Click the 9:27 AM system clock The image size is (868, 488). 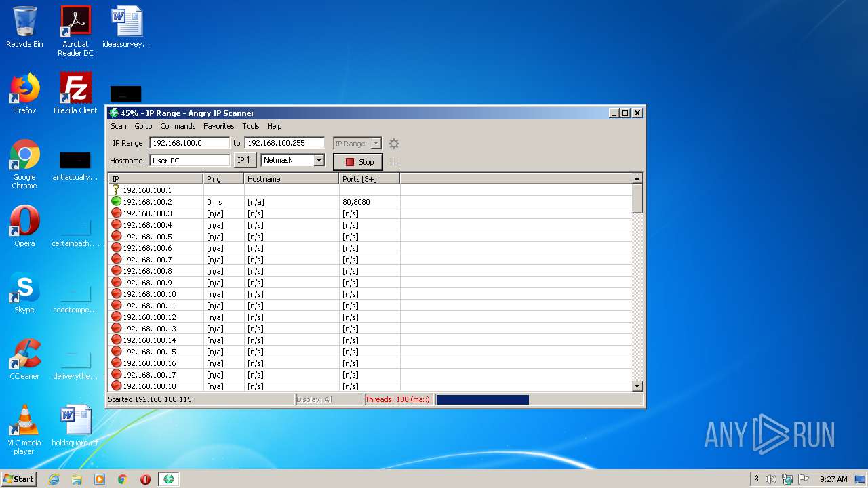(833, 479)
